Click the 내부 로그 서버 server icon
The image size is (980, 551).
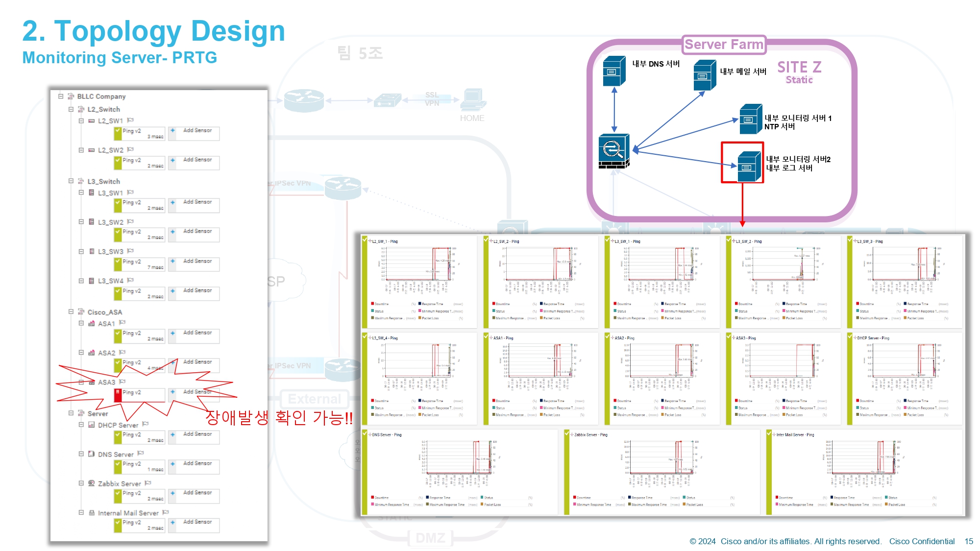pos(750,167)
